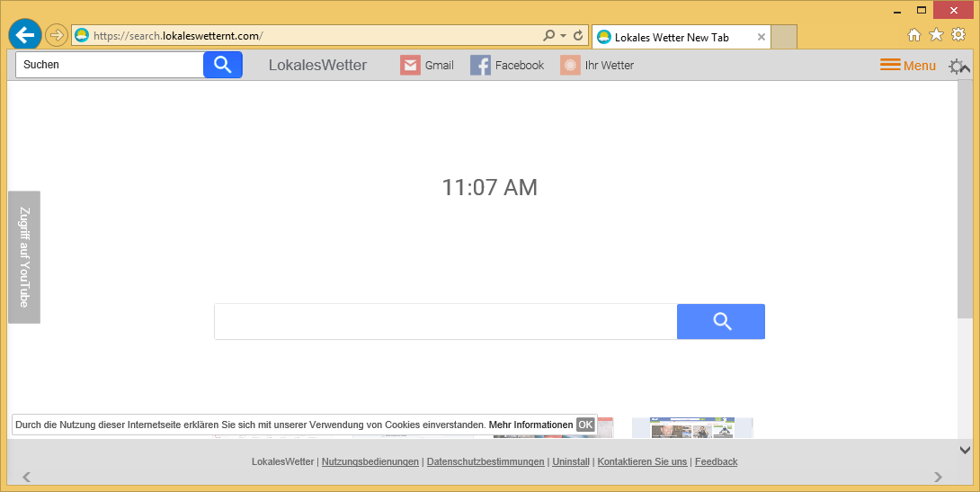980x492 pixels.
Task: Open the Datenschutzbestimmungen footer link
Action: coord(486,461)
